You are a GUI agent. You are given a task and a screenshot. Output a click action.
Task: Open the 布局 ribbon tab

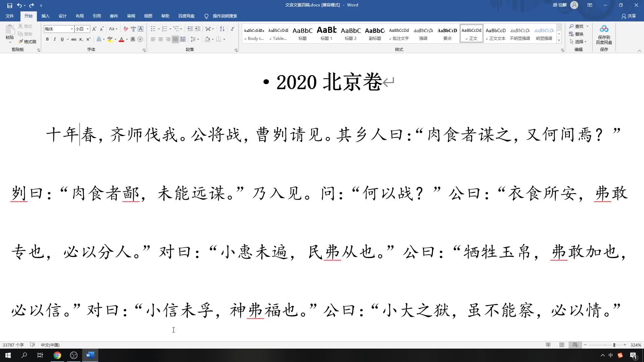coord(79,16)
